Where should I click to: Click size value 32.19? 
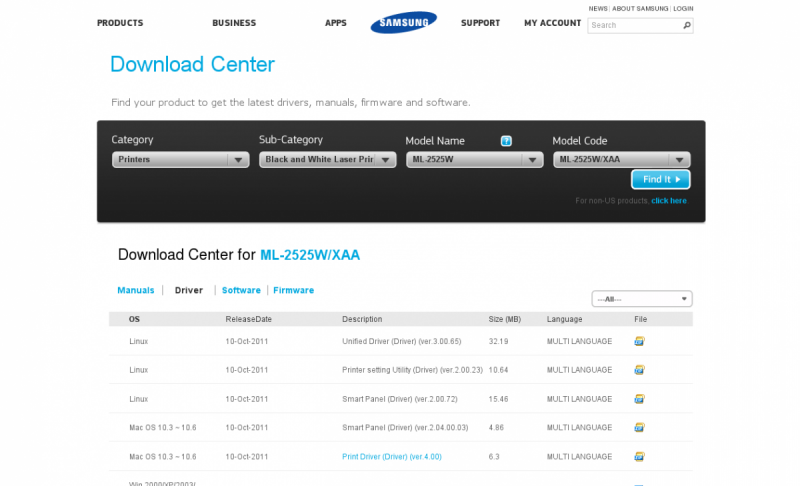[x=498, y=341]
